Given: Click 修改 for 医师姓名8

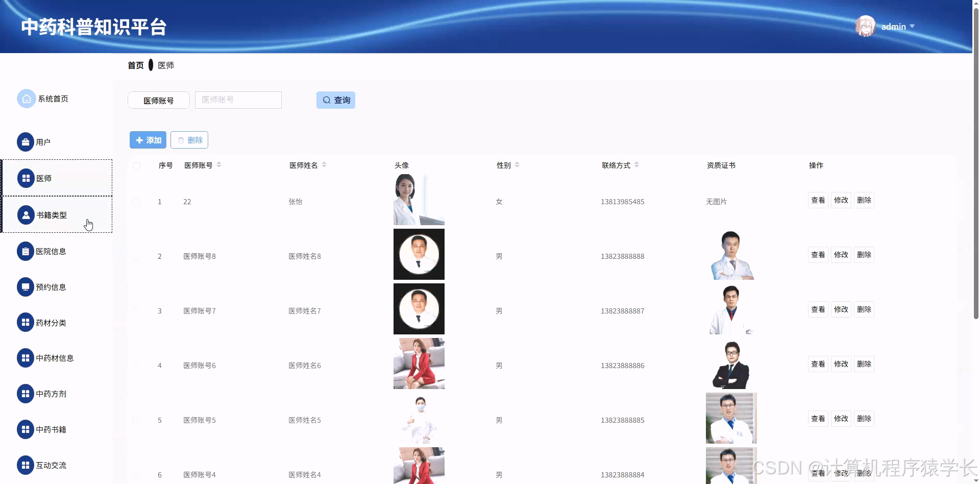Looking at the screenshot, I should (840, 254).
